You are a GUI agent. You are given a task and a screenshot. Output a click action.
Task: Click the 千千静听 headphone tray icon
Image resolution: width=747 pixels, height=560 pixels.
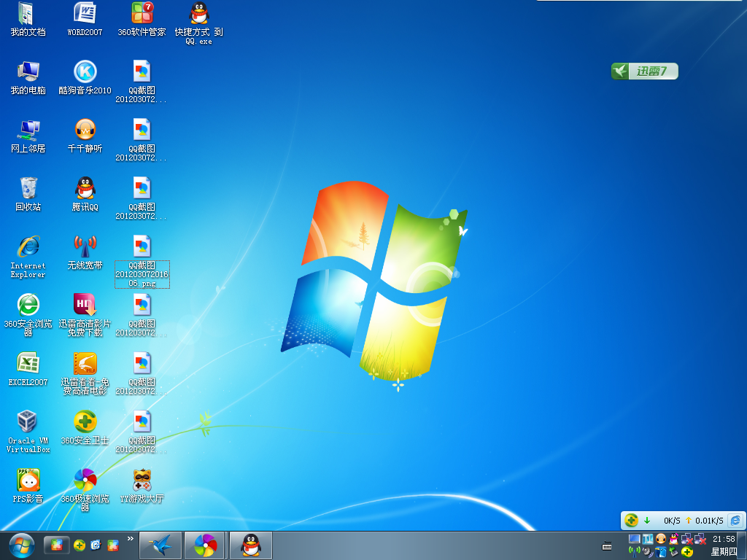[661, 539]
